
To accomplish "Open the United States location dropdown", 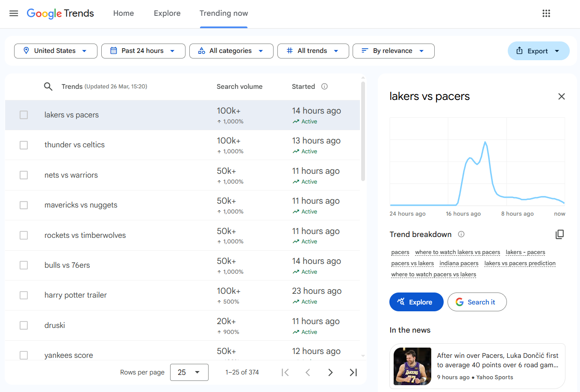I will click(x=56, y=51).
